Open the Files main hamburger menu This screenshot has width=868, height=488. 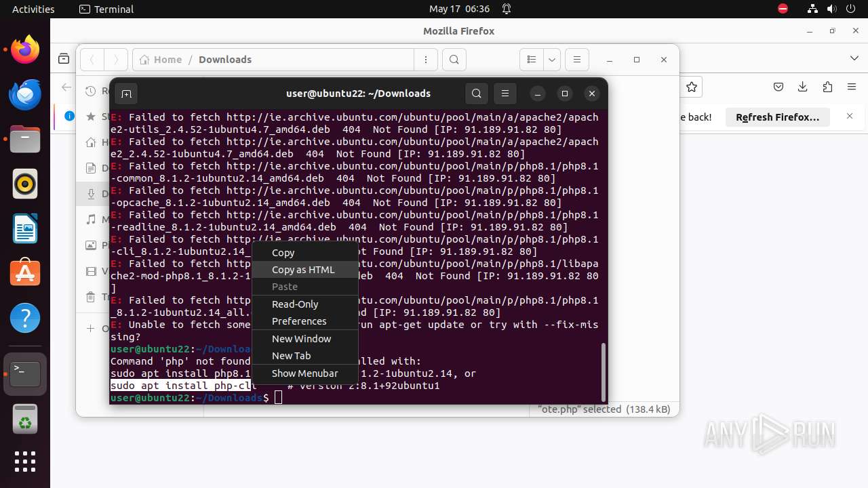click(577, 60)
